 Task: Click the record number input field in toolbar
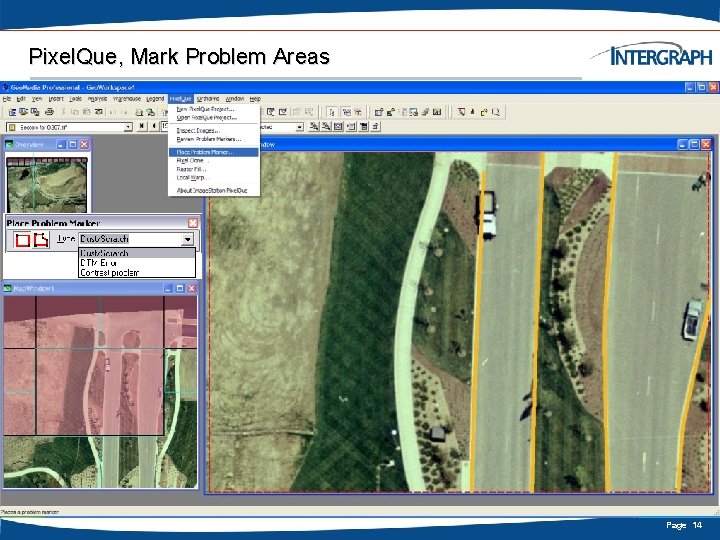[164, 126]
